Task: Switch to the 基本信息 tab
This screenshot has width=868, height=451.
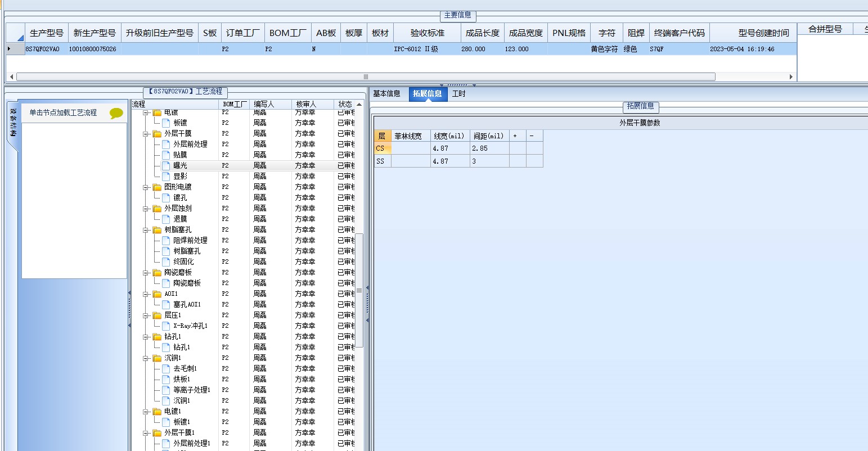Action: 387,94
